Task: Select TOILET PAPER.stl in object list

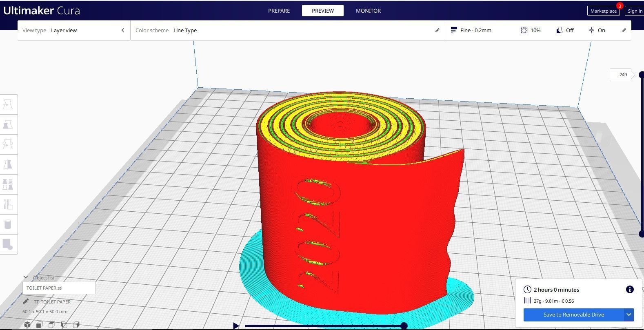Action: (59, 288)
